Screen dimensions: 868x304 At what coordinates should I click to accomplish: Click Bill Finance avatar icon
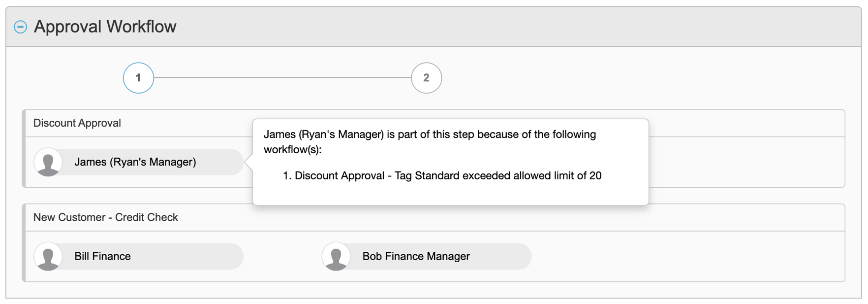click(x=48, y=256)
